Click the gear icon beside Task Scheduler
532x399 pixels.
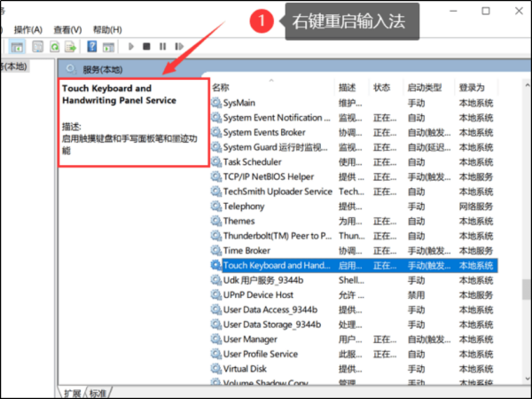click(x=215, y=161)
